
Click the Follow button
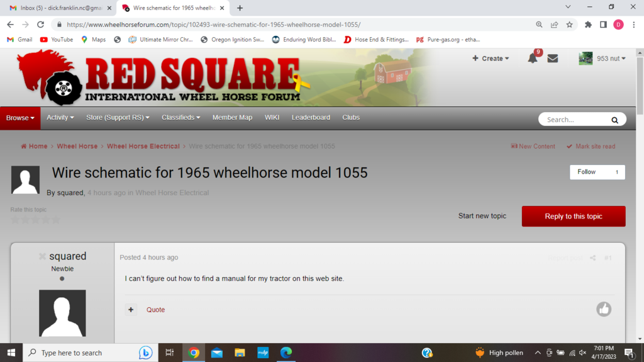(597, 172)
